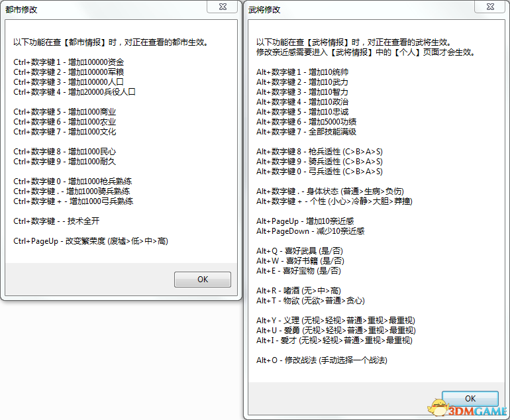This screenshot has width=510, height=420.
Task: Click the line 'Ctrl+数字键 5 - 增加1000商业'
Action: click(65, 112)
